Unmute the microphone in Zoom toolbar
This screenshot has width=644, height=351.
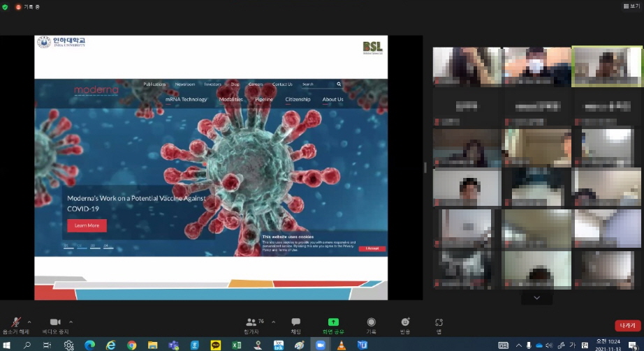16,326
